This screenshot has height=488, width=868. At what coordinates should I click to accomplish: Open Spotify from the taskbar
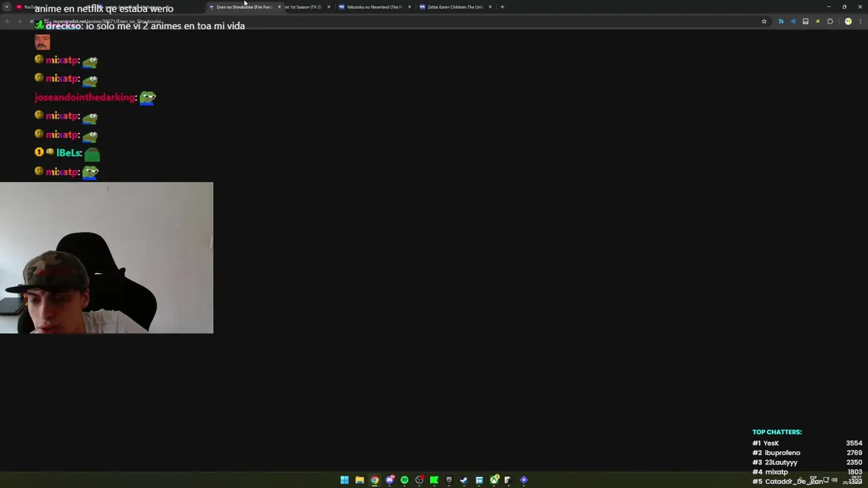click(404, 480)
